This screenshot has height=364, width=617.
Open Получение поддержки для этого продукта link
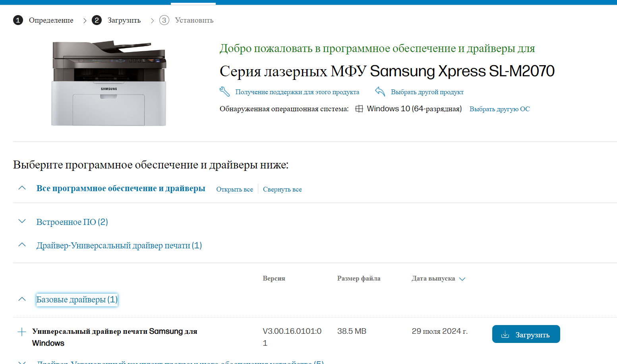click(x=297, y=92)
